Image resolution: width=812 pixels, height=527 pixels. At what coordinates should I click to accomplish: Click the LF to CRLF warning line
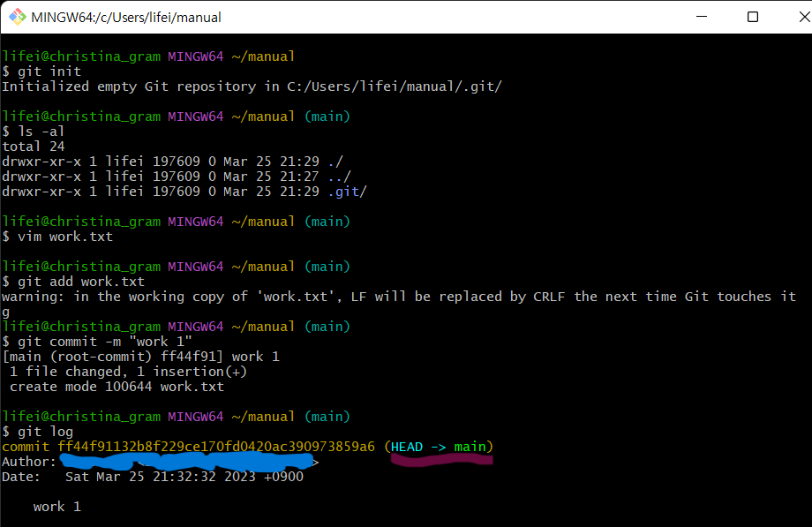[399, 297]
